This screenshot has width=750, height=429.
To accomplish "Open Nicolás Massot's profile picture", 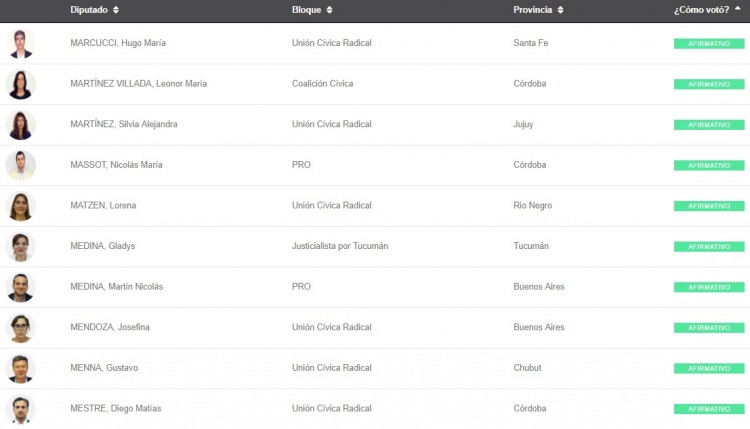I will [20, 165].
